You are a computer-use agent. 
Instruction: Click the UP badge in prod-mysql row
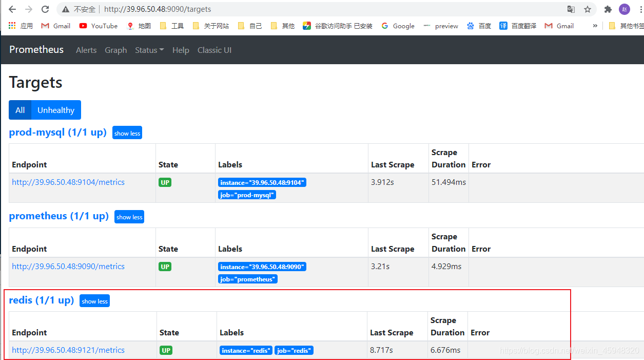click(x=165, y=182)
